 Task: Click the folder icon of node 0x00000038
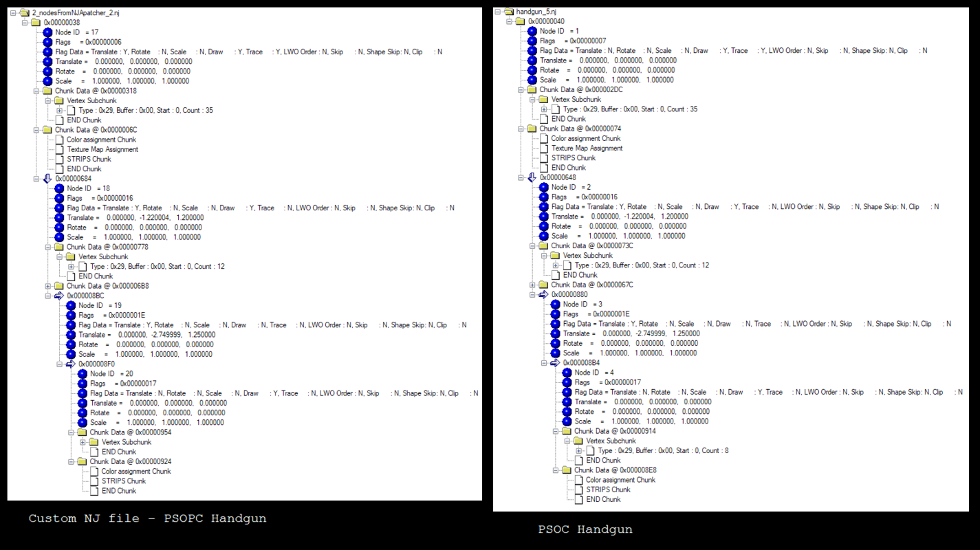click(x=36, y=23)
